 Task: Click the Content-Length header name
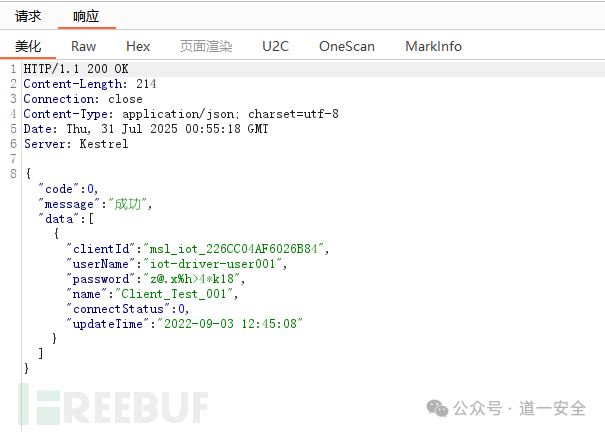[x=73, y=84]
